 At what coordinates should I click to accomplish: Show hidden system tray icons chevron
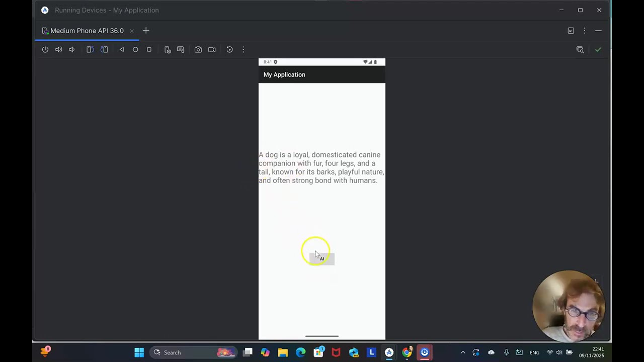(x=463, y=352)
